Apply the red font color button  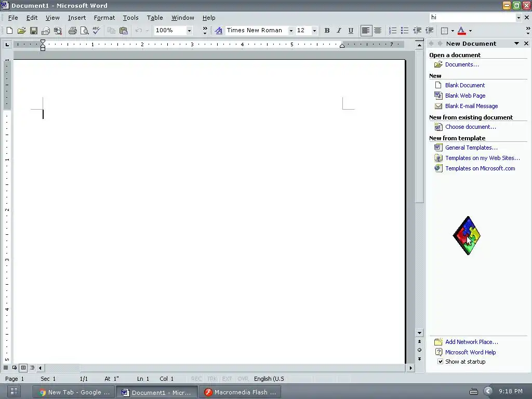point(461,31)
